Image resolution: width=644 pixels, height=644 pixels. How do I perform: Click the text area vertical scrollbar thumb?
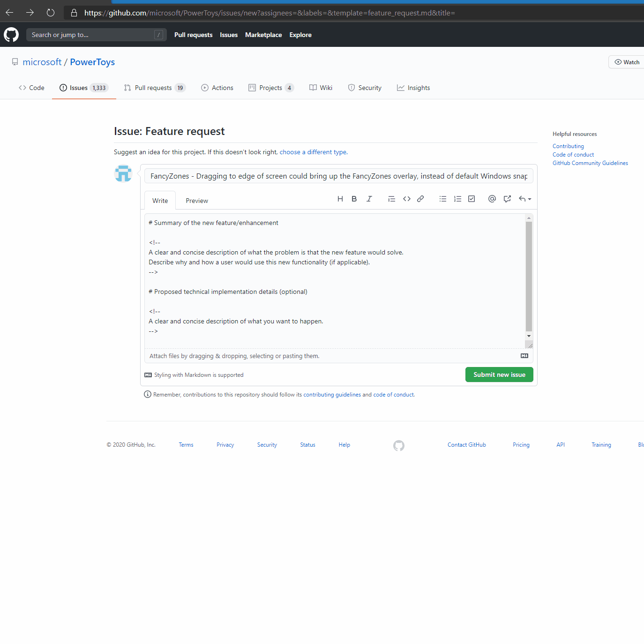tap(529, 277)
